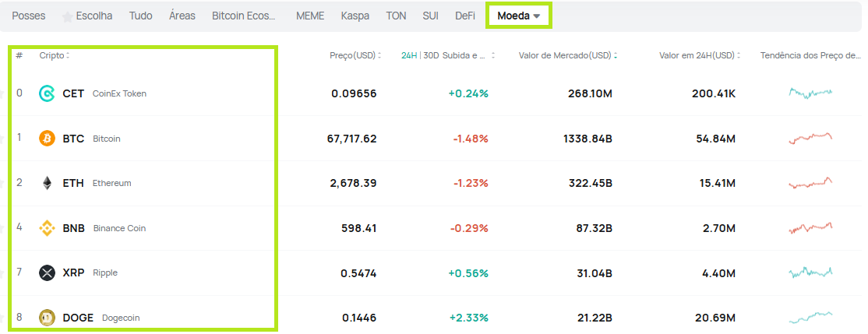Viewport: 868px width, 334px height.
Task: Click the orange Bitcoin logo
Action: (47, 139)
